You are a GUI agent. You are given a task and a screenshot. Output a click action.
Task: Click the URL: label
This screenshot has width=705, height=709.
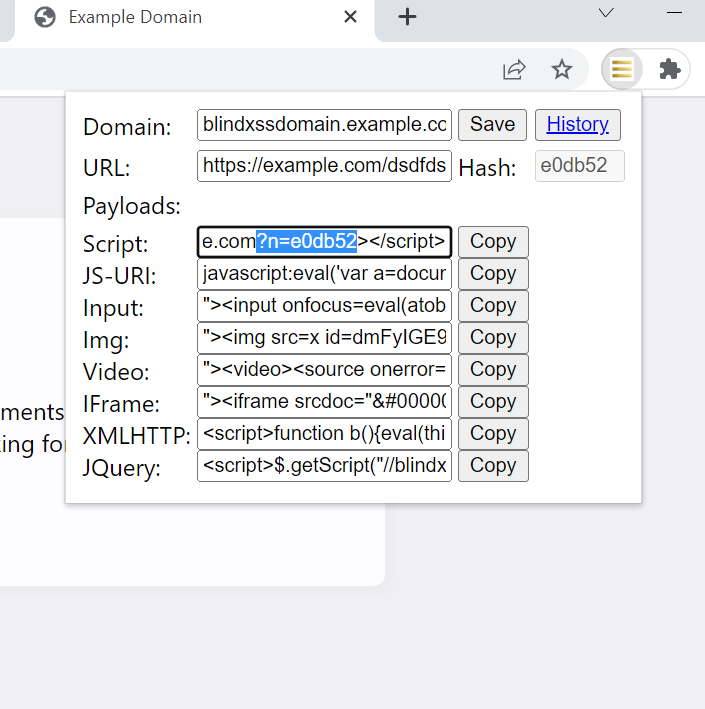point(107,168)
